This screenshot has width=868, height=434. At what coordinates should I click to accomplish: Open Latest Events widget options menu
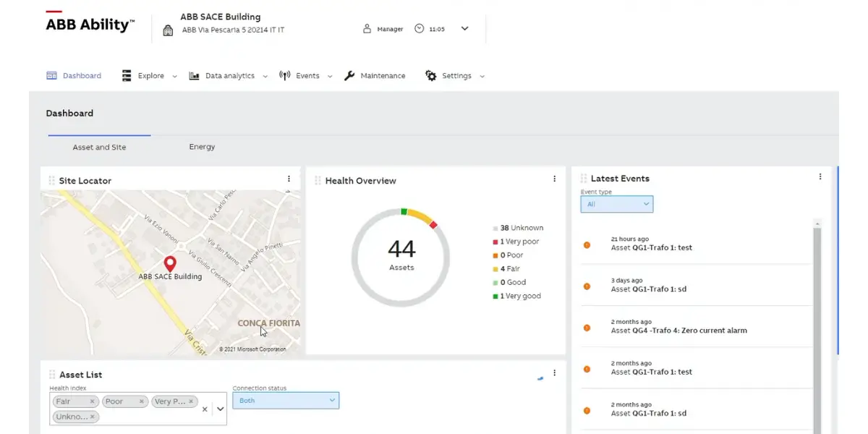point(820,176)
